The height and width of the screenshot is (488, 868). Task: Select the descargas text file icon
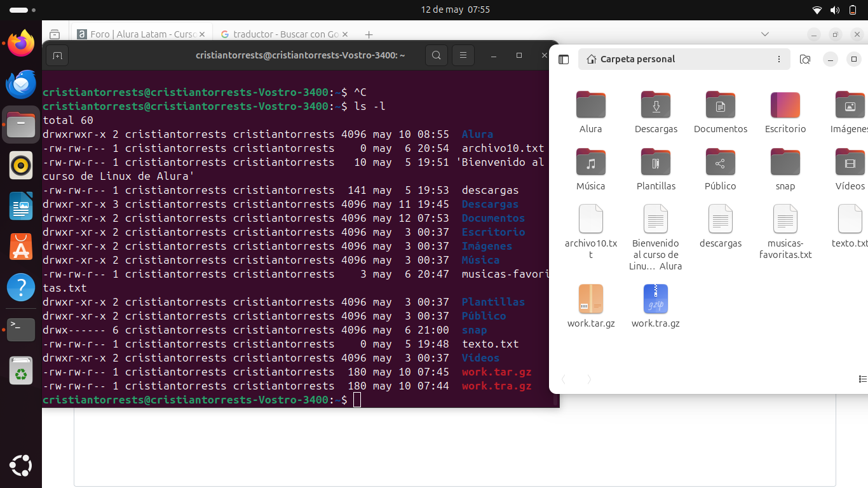(x=721, y=219)
